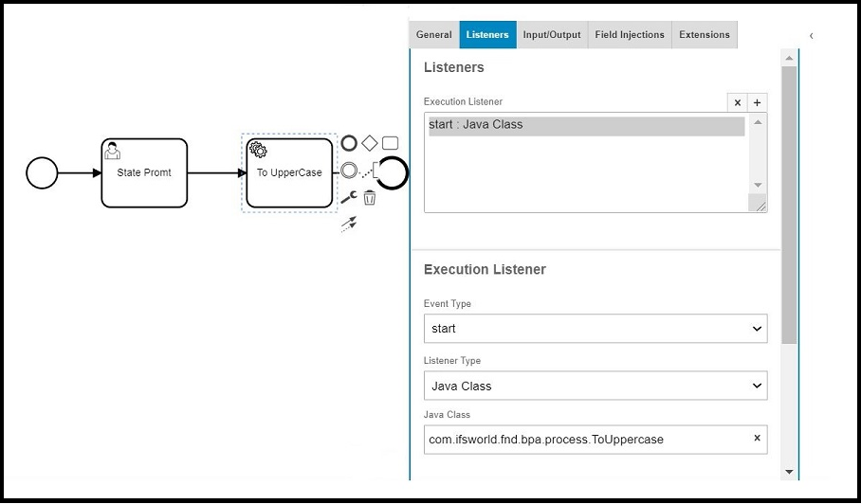Viewport: 861px width, 504px height.
Task: Open the Field Injections tab
Action: point(630,35)
